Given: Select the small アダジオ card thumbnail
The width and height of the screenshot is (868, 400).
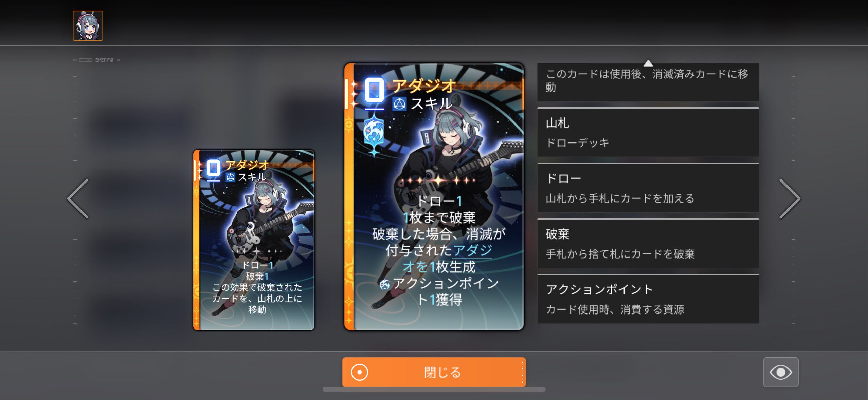Looking at the screenshot, I should (254, 240).
